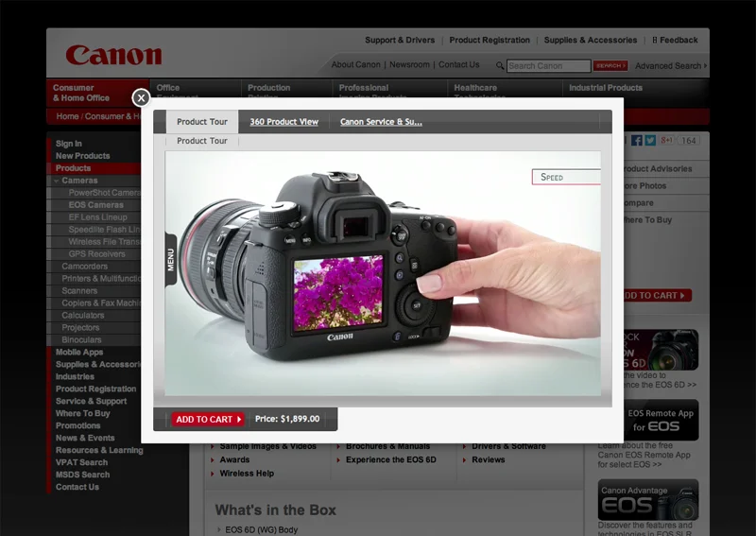Open Promotions sidebar item
Screen dimensions: 756x536
tap(77, 426)
